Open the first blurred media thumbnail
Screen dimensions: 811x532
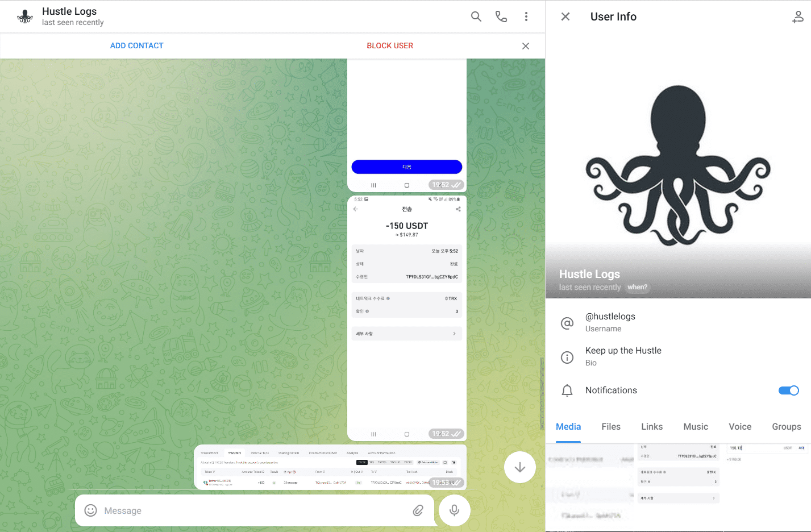pyautogui.click(x=589, y=488)
